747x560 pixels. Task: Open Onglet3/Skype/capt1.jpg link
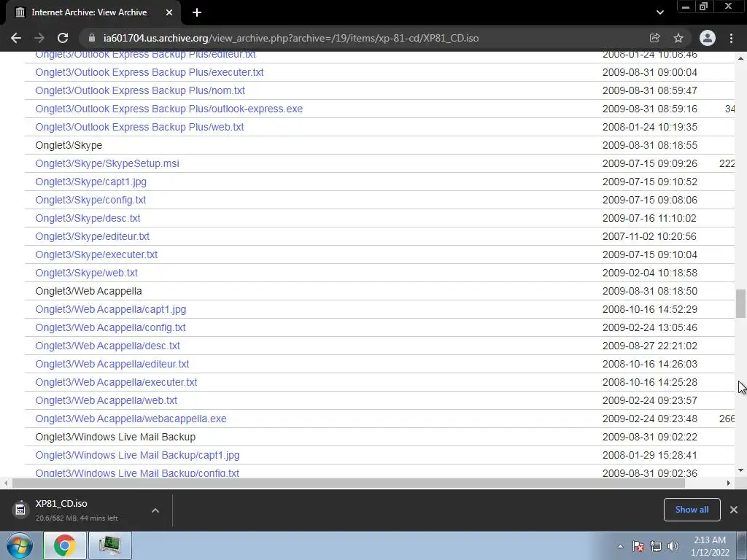tap(91, 182)
